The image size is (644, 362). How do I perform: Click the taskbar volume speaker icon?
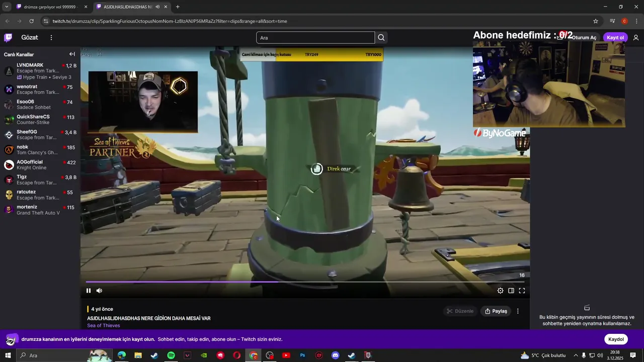[x=600, y=355]
